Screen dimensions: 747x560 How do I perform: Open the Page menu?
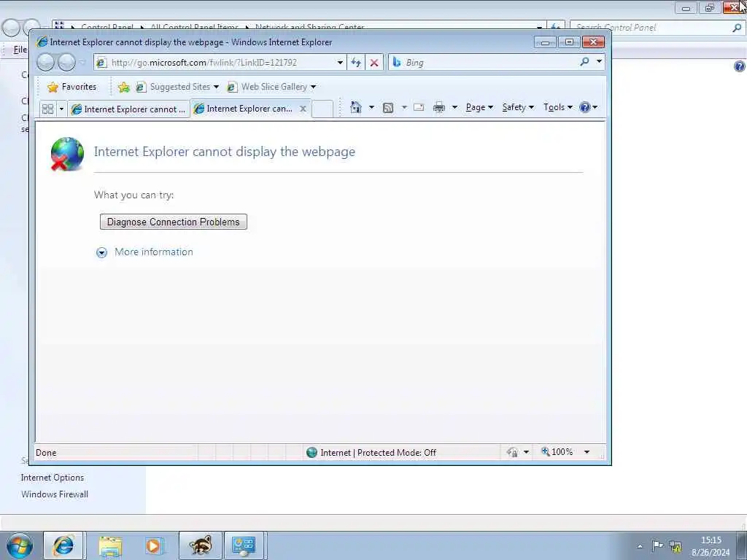[x=479, y=107]
